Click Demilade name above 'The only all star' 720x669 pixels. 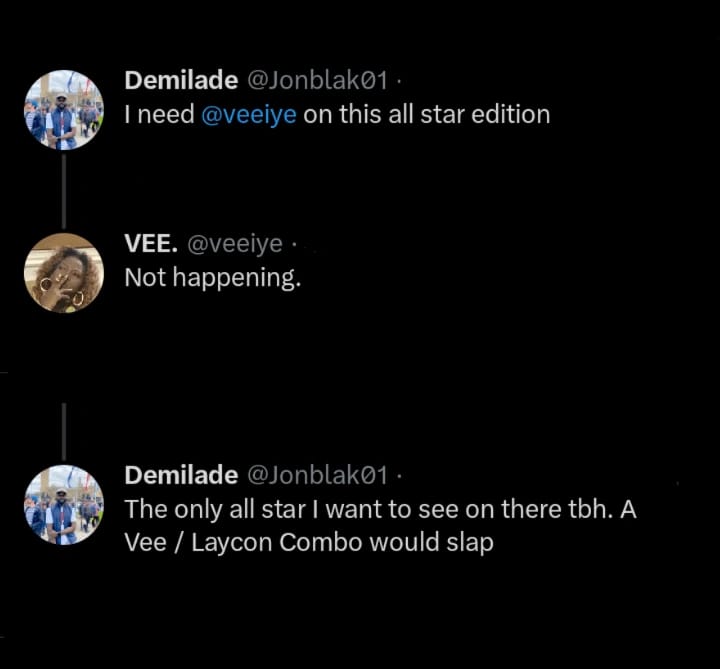tap(181, 475)
